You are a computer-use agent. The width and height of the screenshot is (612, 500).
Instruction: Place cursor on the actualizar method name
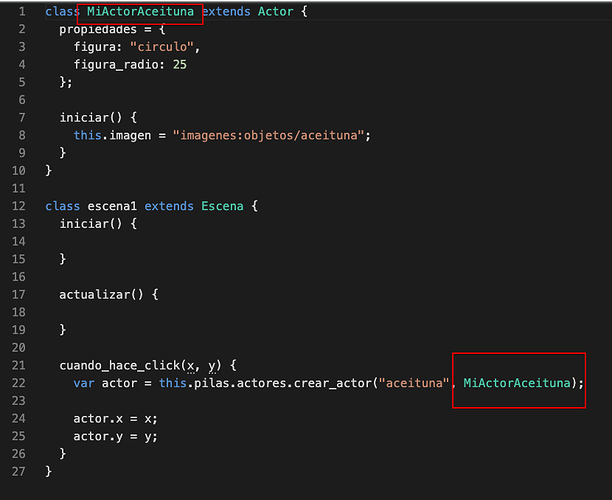click(x=97, y=294)
